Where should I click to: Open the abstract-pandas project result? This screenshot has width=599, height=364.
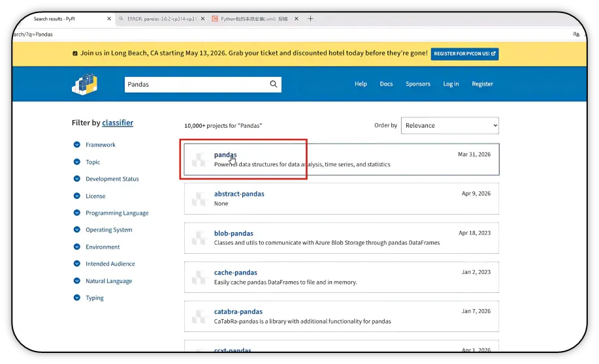(x=342, y=198)
